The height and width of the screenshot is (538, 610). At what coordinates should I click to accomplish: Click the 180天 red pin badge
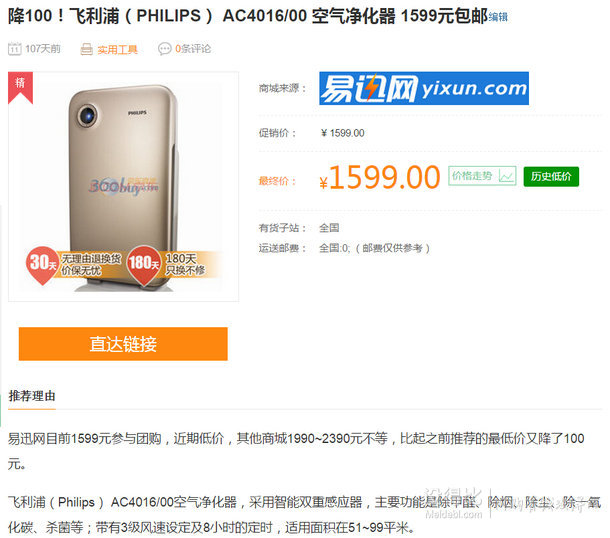coord(143,265)
